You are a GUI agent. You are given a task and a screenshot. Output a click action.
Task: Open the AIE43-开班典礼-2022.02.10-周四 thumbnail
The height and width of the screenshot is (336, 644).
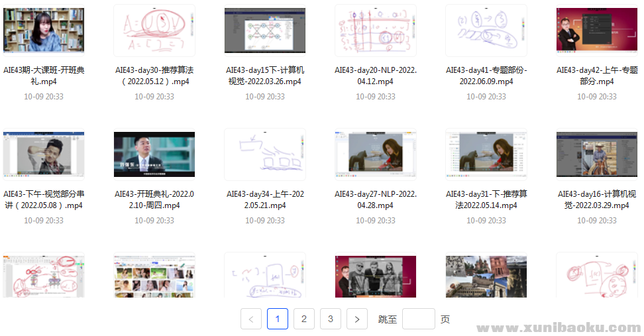tap(154, 154)
